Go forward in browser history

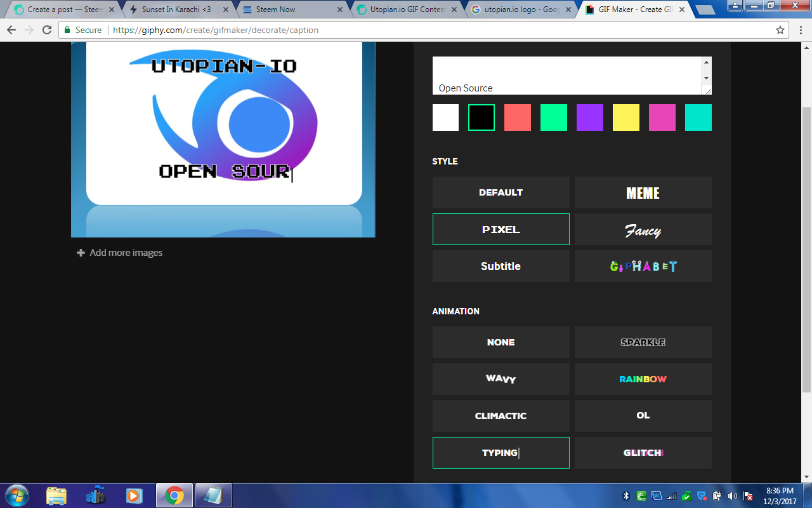29,30
